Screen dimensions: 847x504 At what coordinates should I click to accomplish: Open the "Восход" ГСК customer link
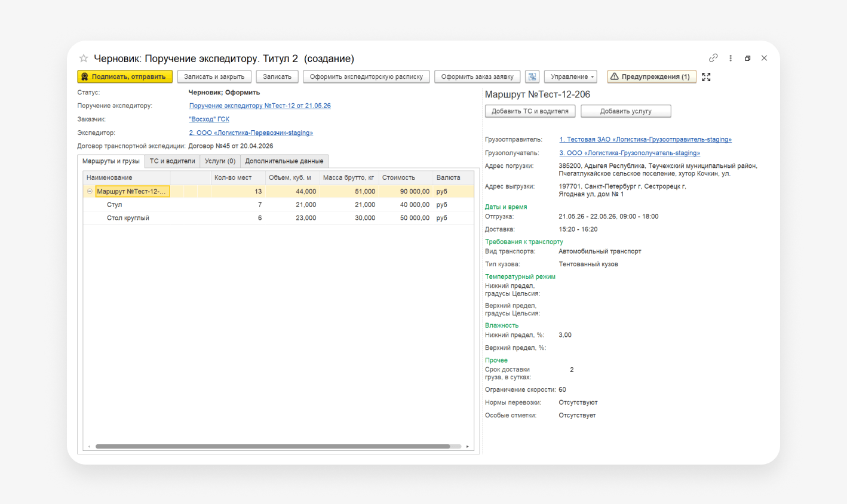(x=209, y=119)
